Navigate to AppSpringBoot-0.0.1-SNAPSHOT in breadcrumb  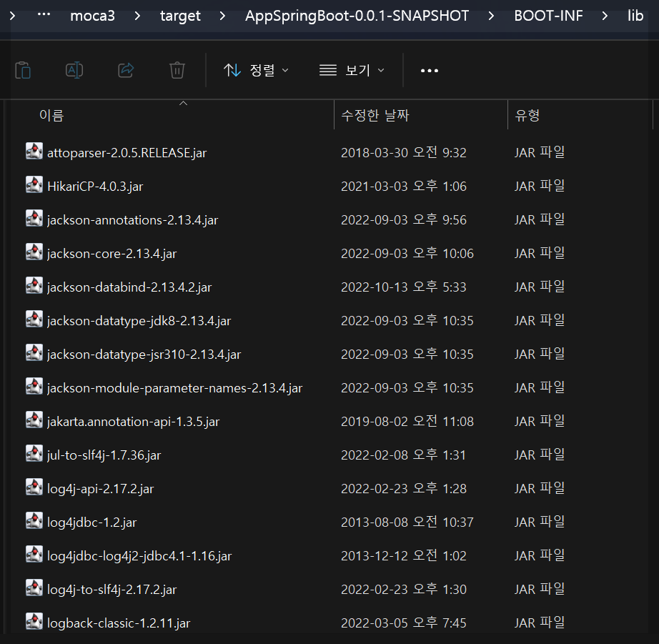[x=357, y=16]
